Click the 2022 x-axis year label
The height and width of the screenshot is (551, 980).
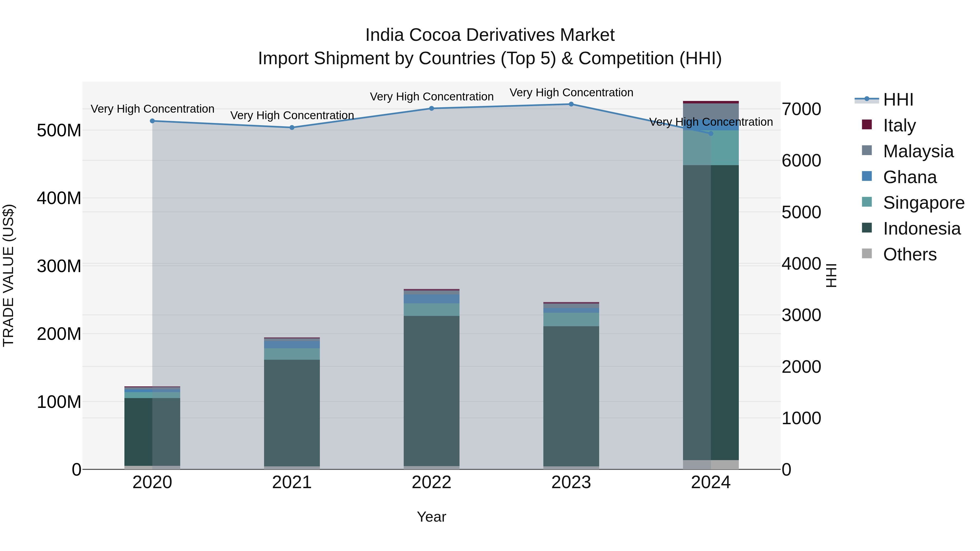pos(431,482)
